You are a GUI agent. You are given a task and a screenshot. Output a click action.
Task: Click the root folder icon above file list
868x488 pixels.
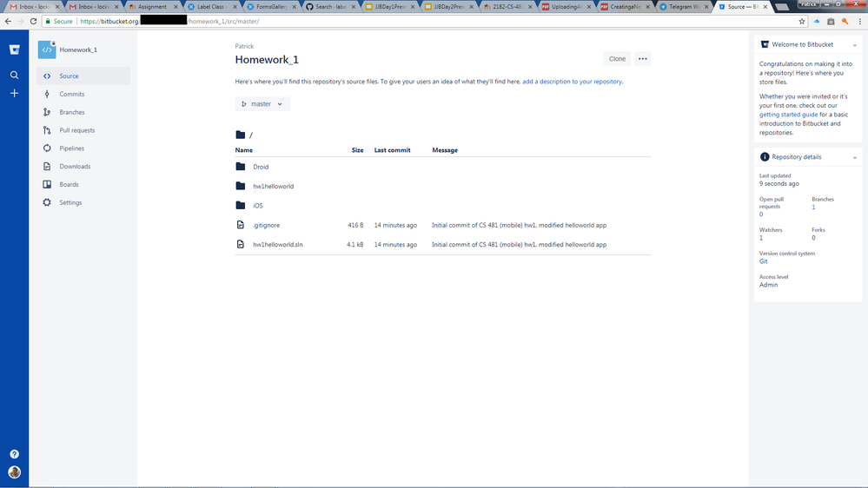click(241, 135)
